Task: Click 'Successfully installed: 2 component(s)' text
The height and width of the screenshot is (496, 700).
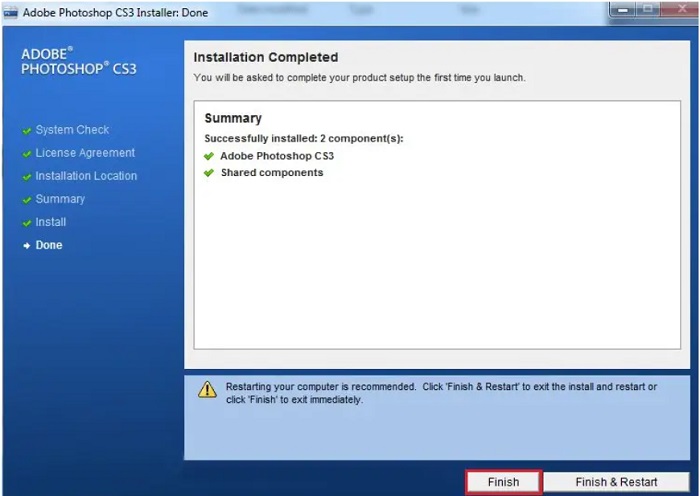Action: tap(304, 138)
